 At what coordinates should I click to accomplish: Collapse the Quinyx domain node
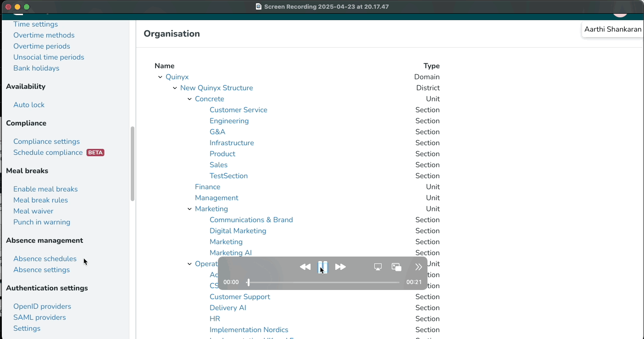point(160,77)
